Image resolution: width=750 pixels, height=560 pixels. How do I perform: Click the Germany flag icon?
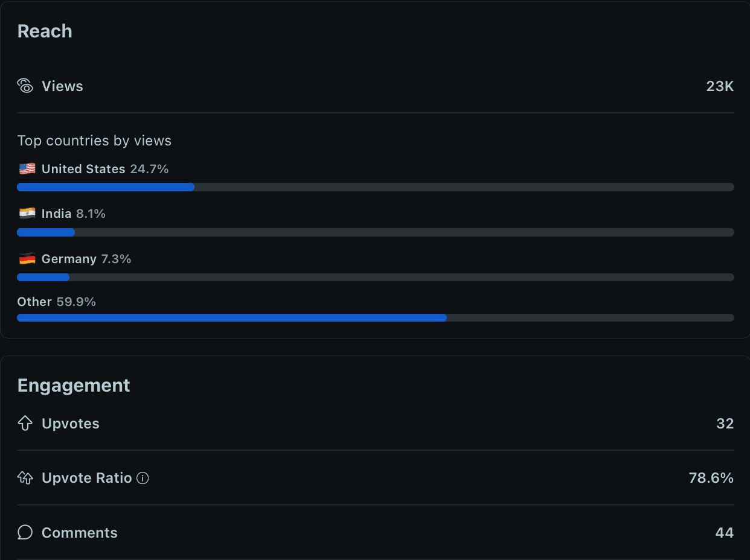[x=27, y=259]
